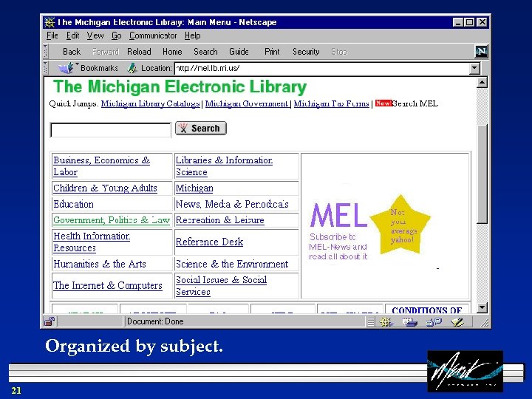This screenshot has width=532, height=399.
Task: Click the component bar grip handle
Action: click(x=371, y=321)
